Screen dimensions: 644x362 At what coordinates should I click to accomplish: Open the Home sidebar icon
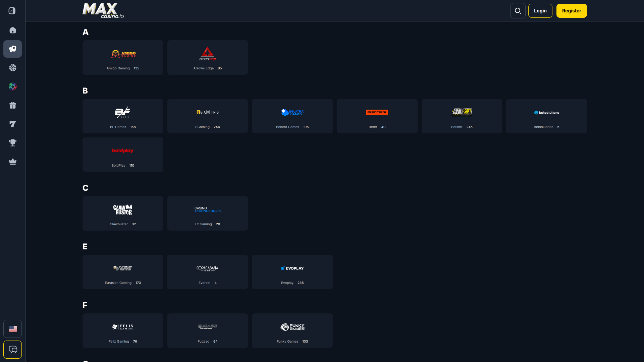click(13, 30)
